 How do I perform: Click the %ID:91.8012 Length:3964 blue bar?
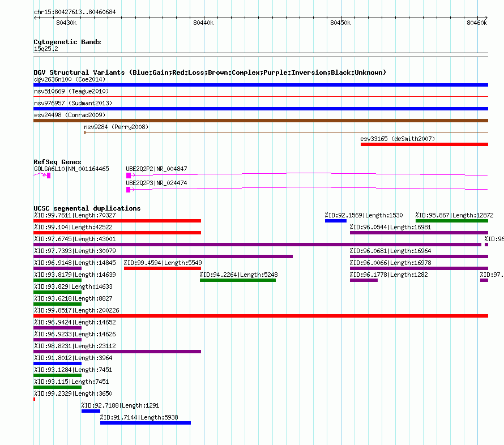coord(58,363)
